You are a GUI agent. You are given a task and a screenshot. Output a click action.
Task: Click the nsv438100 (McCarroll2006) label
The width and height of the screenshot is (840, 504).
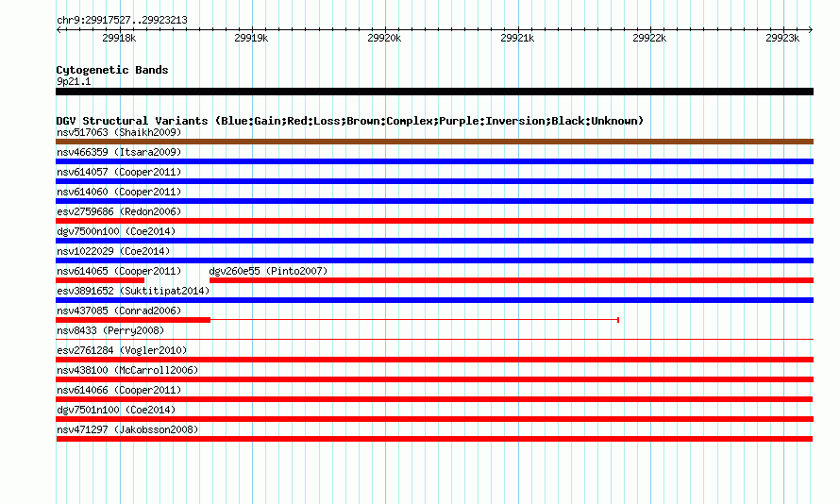tap(127, 370)
